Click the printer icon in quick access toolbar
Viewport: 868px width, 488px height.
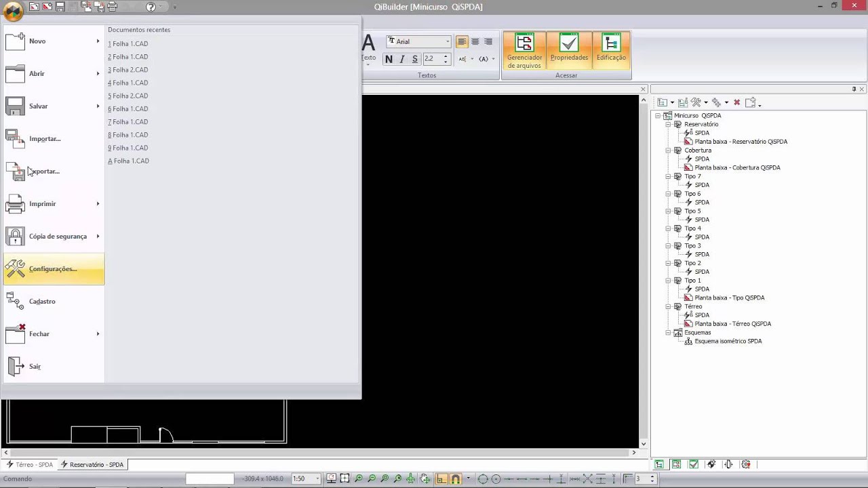tap(113, 7)
